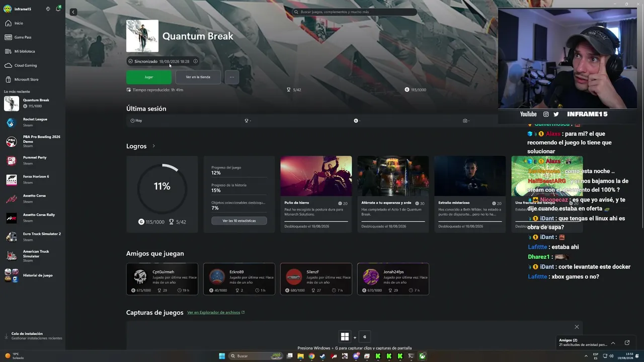The image size is (644, 362).
Task: Open Discord from taskbar
Action: click(x=356, y=356)
